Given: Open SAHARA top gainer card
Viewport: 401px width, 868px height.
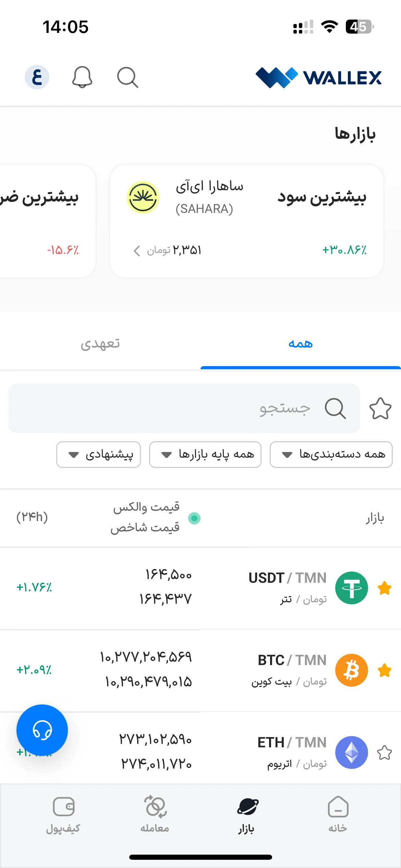Looking at the screenshot, I should click(247, 221).
